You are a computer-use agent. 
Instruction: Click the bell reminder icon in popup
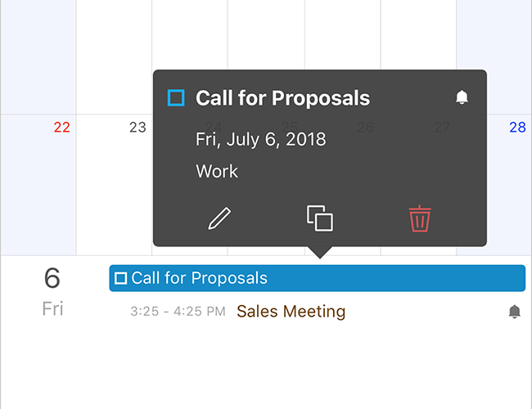462,98
